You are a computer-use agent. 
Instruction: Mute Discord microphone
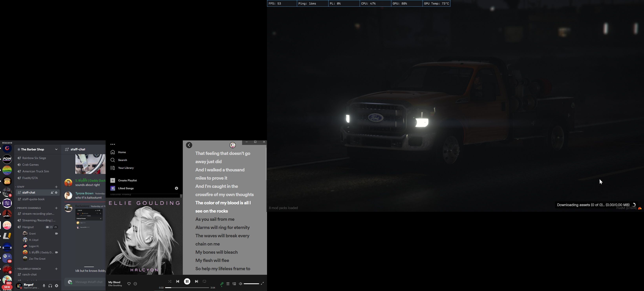tap(44, 286)
